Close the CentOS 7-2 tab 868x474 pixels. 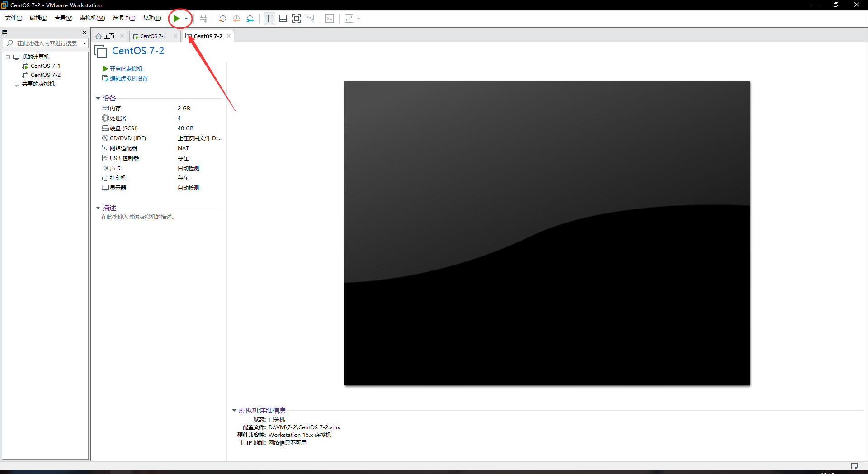pos(229,36)
